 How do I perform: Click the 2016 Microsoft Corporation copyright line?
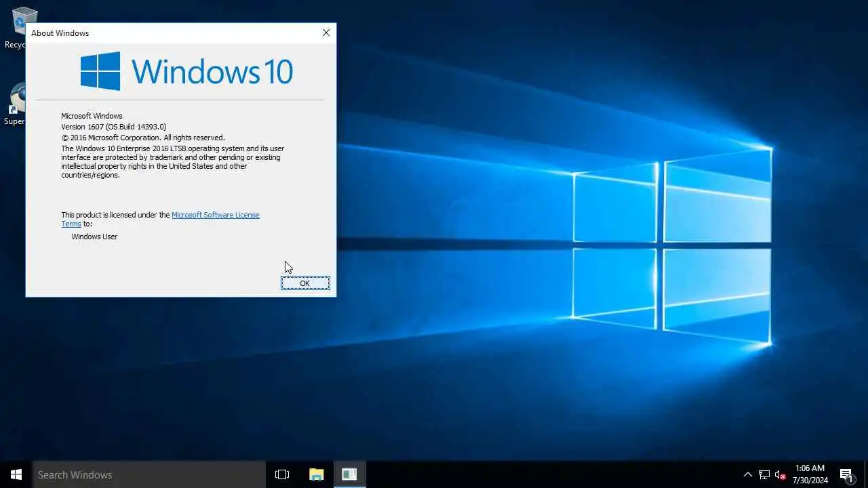click(143, 138)
